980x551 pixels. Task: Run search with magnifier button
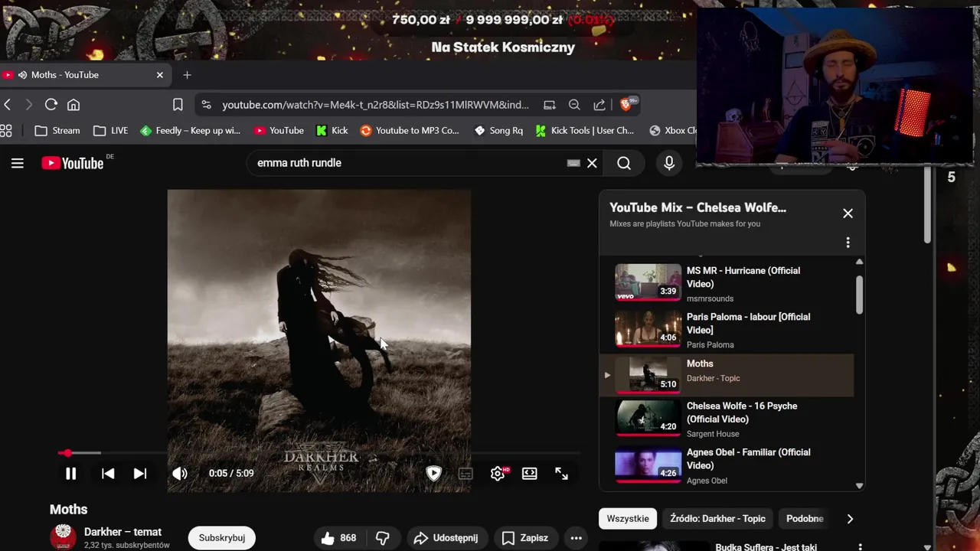[x=624, y=163]
